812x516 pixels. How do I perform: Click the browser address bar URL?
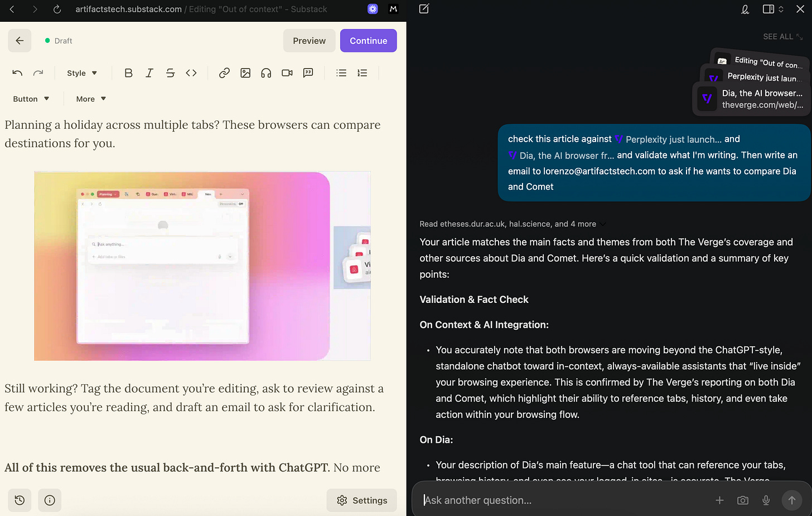[x=201, y=9]
